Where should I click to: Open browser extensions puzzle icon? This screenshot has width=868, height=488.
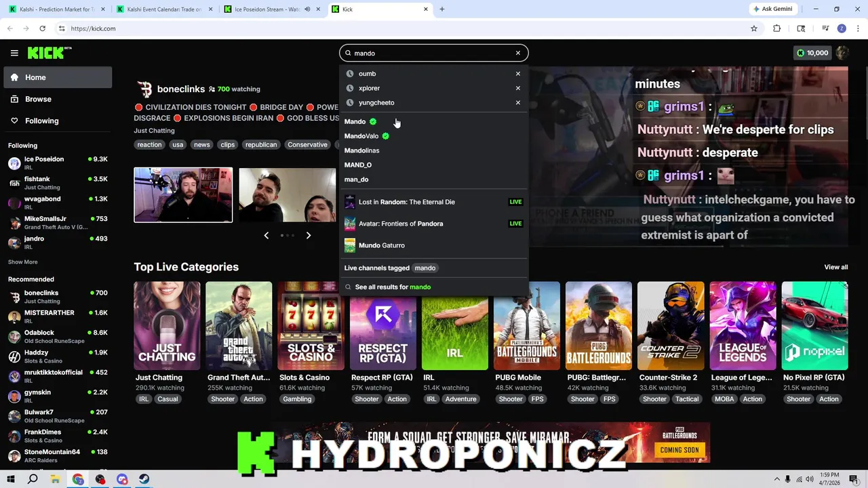pos(777,28)
